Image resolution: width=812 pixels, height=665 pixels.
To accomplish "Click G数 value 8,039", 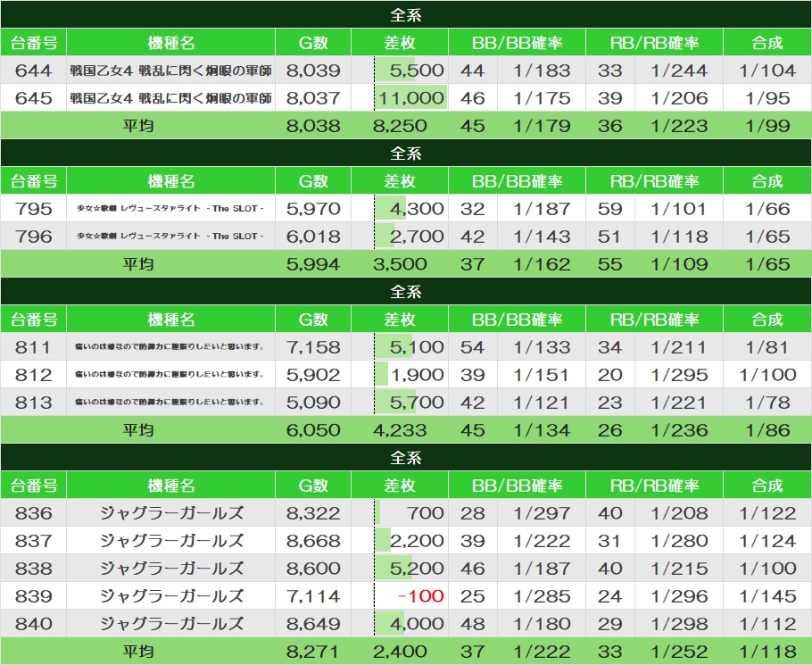I will pyautogui.click(x=313, y=71).
